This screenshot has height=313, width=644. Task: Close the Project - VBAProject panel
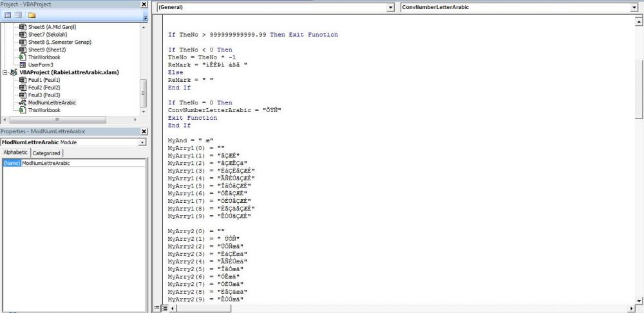[143, 5]
